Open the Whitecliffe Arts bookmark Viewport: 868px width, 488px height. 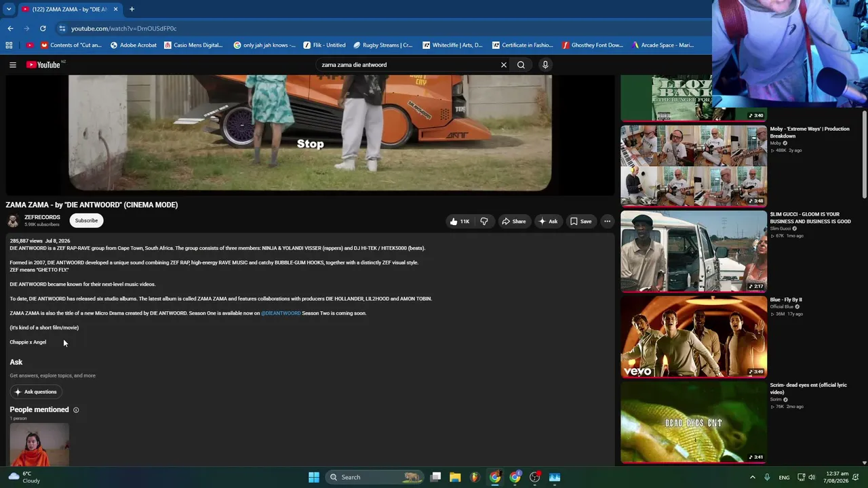pyautogui.click(x=452, y=45)
